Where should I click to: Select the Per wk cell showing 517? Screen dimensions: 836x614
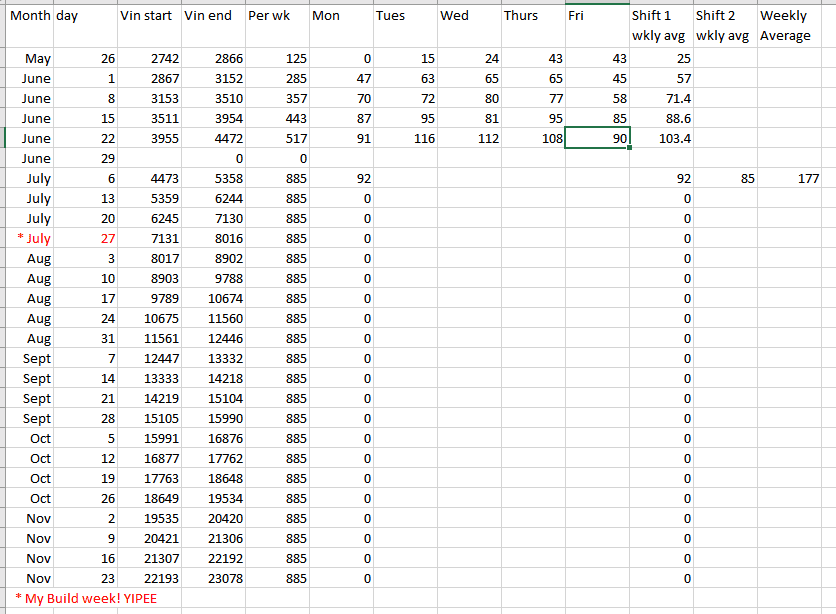(276, 139)
